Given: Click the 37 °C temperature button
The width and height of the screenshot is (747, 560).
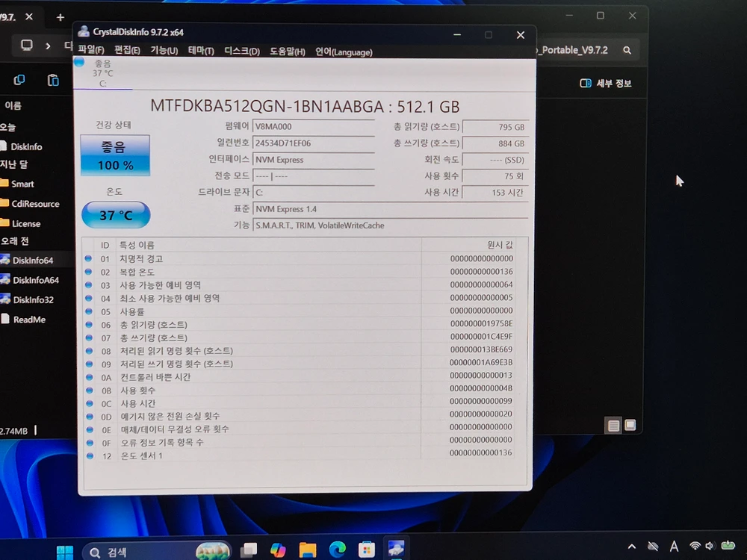Looking at the screenshot, I should [x=116, y=215].
